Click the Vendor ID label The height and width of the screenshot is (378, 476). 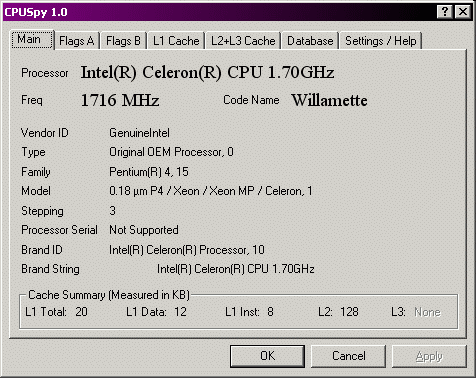[x=45, y=133]
